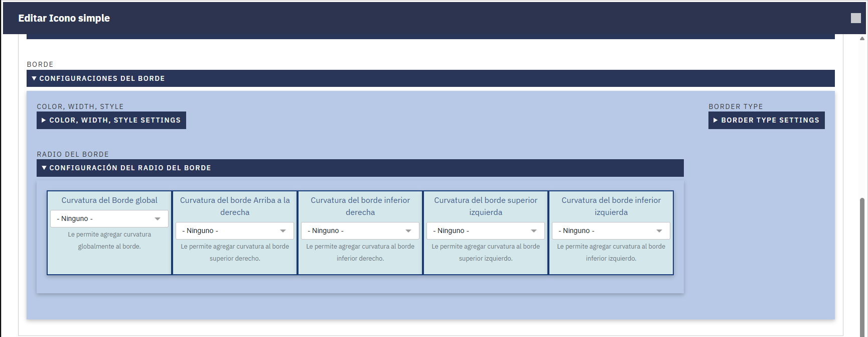The image size is (868, 337).
Task: Expand Border Type Settings
Action: click(x=766, y=120)
